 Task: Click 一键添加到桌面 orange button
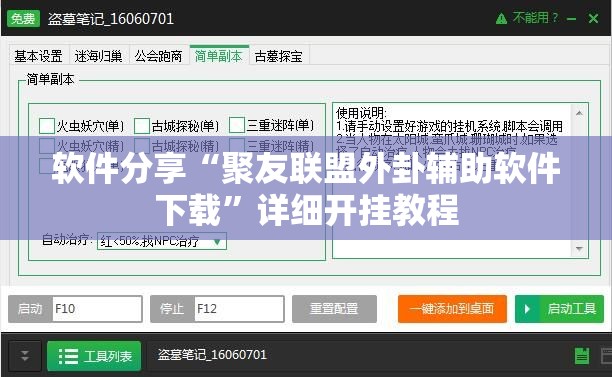point(452,309)
